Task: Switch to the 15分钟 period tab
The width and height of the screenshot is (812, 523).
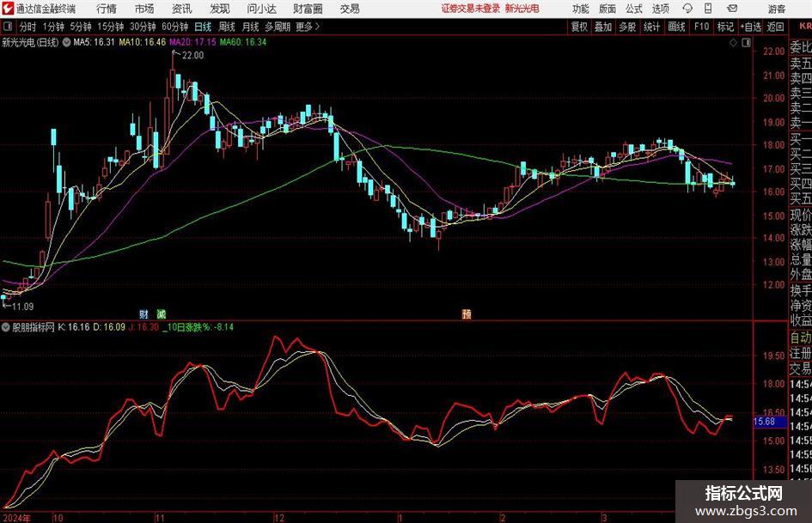Action: (x=111, y=27)
